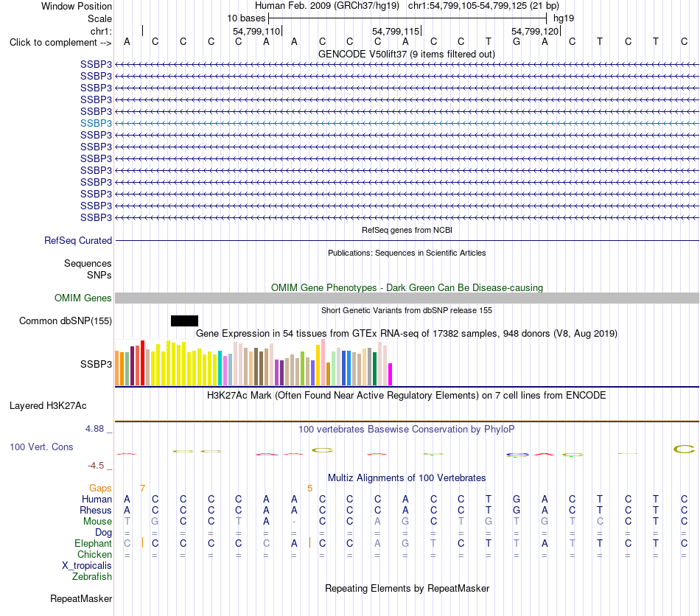The image size is (700, 616).
Task: Click the Sequences label under Publications
Action: 88,263
